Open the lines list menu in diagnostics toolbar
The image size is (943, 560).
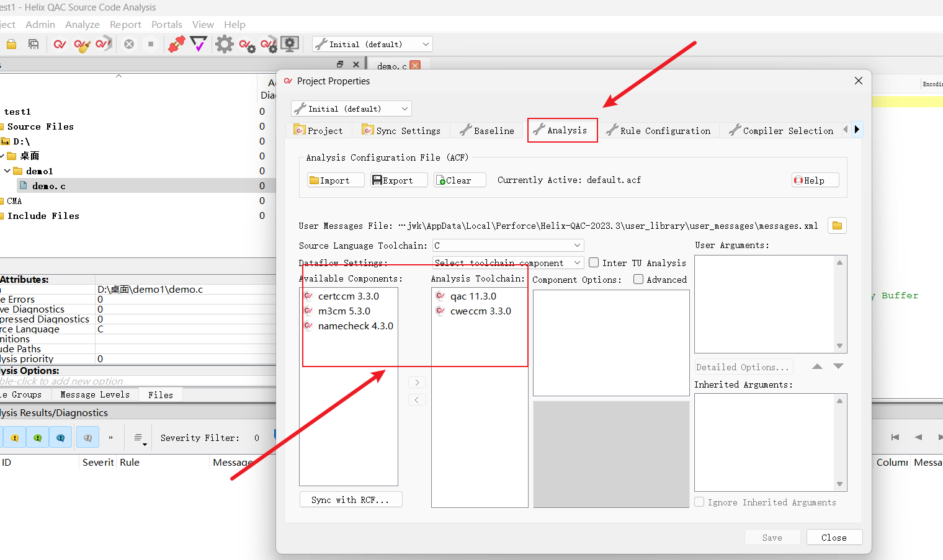tap(140, 438)
